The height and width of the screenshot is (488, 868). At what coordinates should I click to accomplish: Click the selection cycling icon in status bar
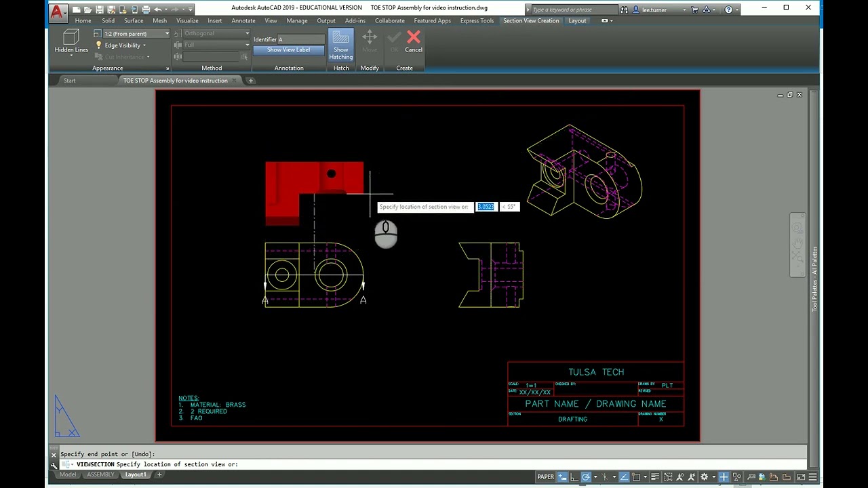(x=668, y=477)
